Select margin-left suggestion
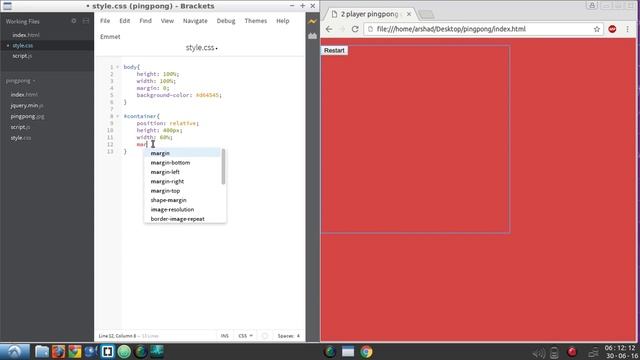This screenshot has height=360, width=640. point(182,172)
